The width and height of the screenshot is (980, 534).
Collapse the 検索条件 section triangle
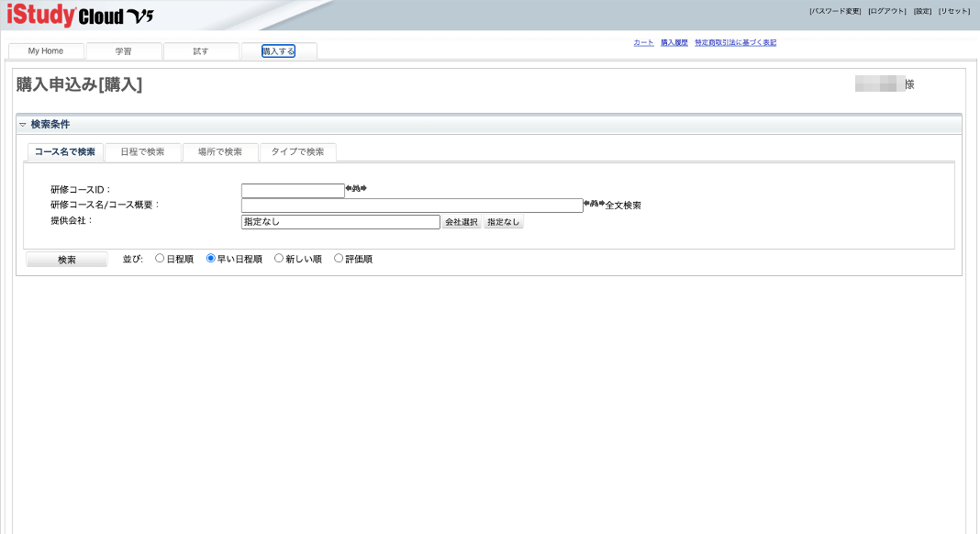coord(23,125)
